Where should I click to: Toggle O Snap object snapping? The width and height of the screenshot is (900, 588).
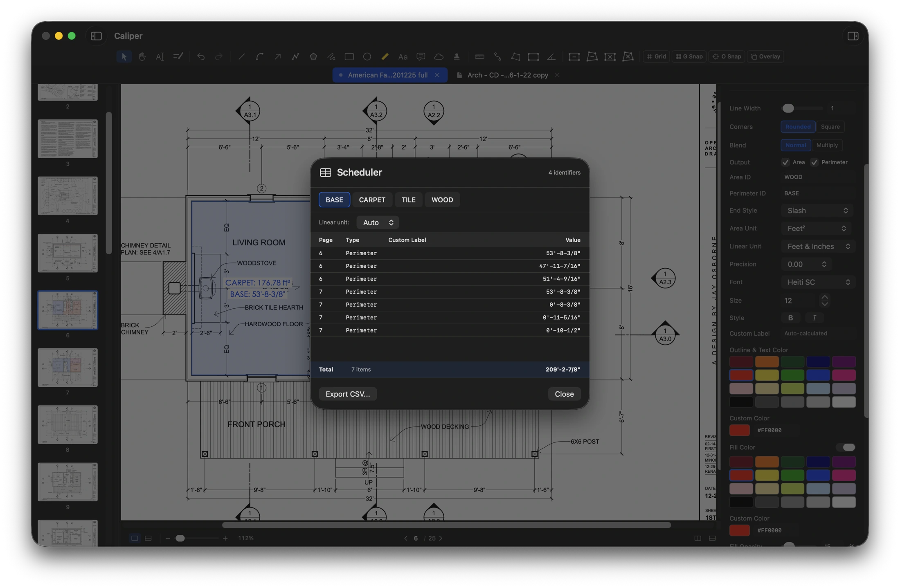tap(727, 56)
